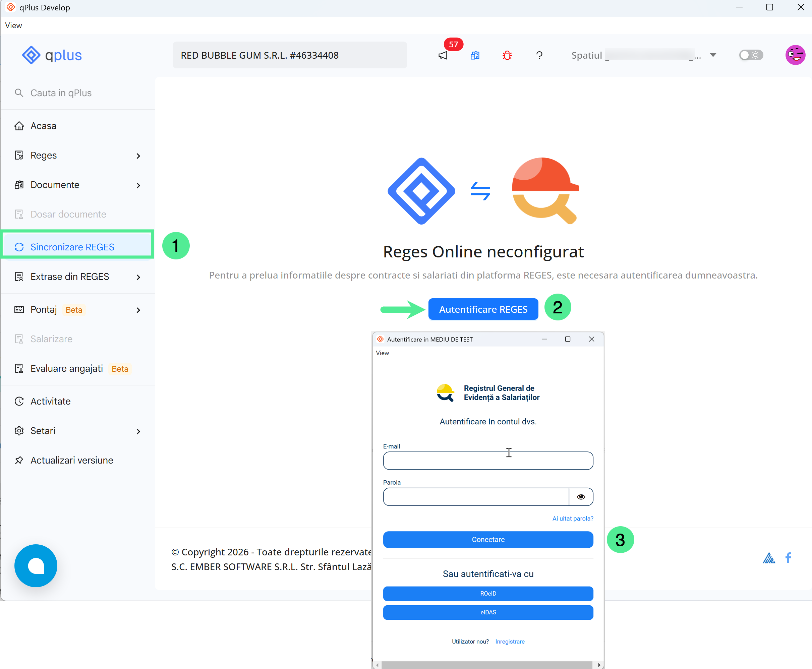The image size is (812, 669).
Task: Select Activitate in the sidebar
Action: [x=51, y=401]
